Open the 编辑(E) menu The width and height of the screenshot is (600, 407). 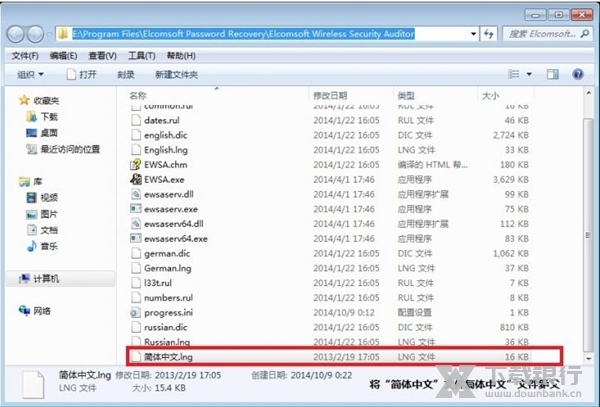click(x=64, y=56)
